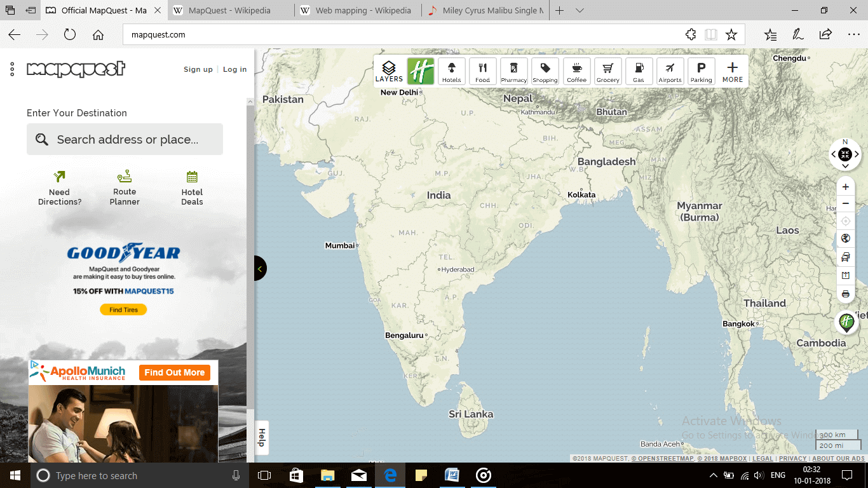Show Pharmacy locations on the map
Image resolution: width=868 pixels, height=488 pixels.
point(513,71)
